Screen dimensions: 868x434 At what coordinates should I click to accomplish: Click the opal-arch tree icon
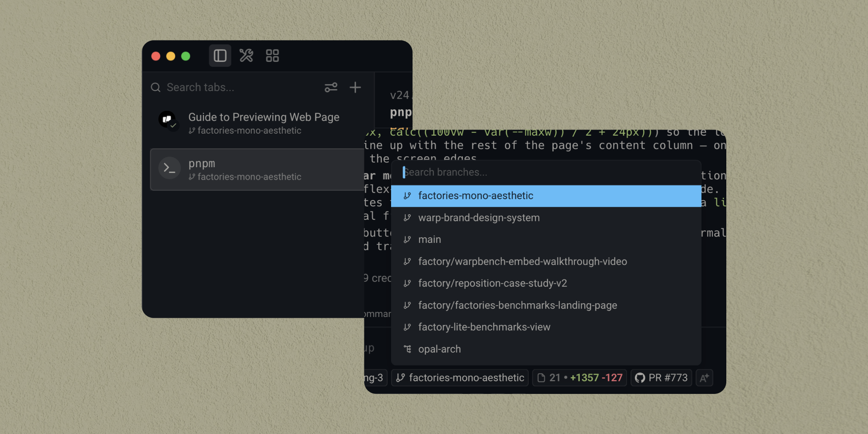(x=407, y=349)
